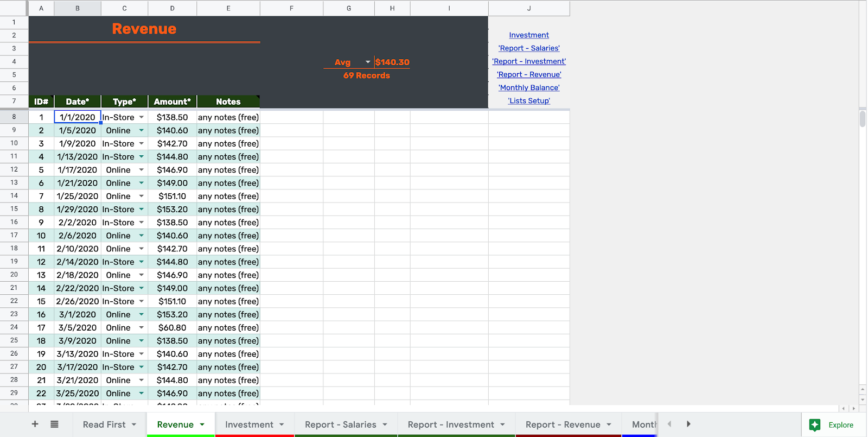Open Type dropdown for 2/2/2020 row
868x437 pixels.
(142, 223)
